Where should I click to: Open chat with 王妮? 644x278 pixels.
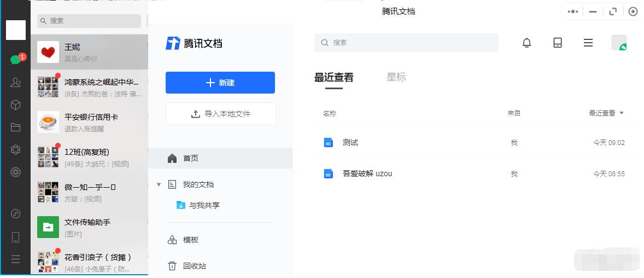pos(89,52)
